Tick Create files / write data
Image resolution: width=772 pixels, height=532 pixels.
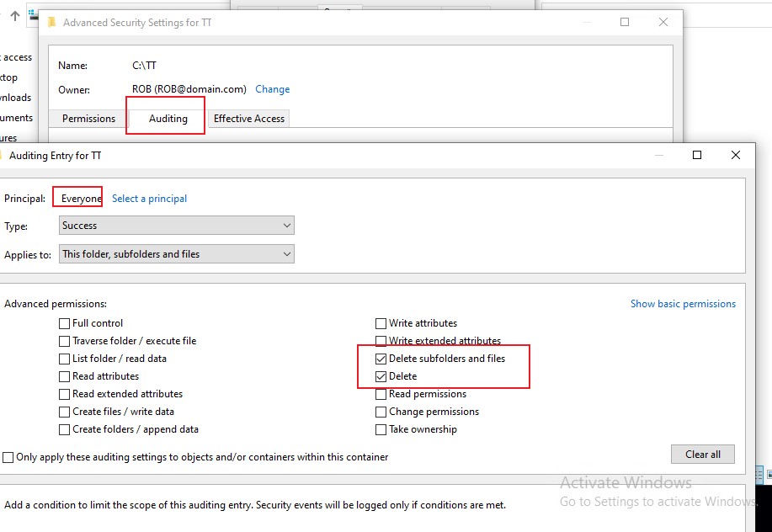pos(64,412)
